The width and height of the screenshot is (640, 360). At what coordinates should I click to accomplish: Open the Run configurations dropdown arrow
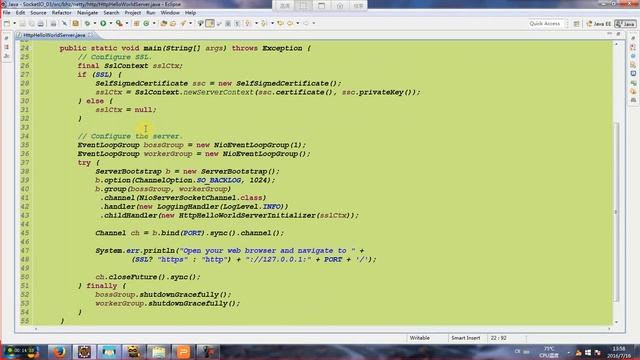[110, 24]
